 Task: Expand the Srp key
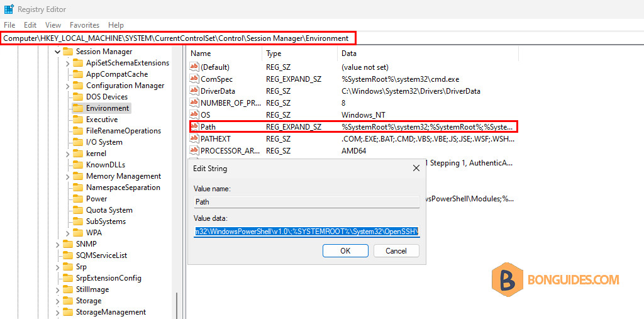[58, 267]
